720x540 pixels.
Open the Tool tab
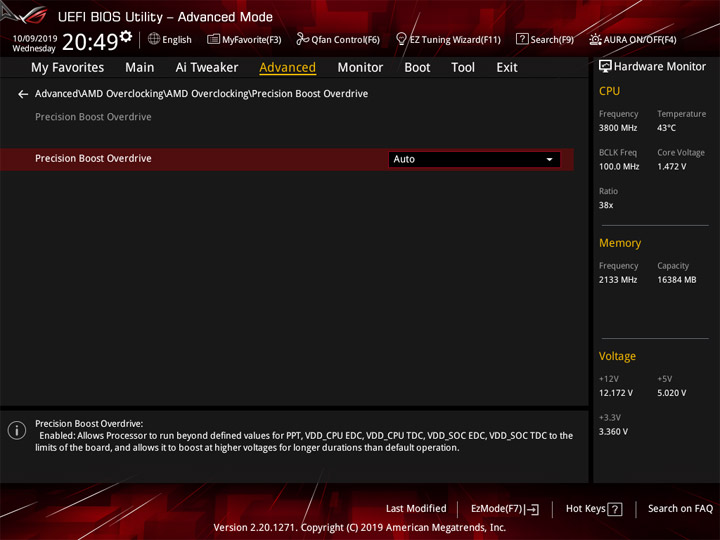coord(463,68)
